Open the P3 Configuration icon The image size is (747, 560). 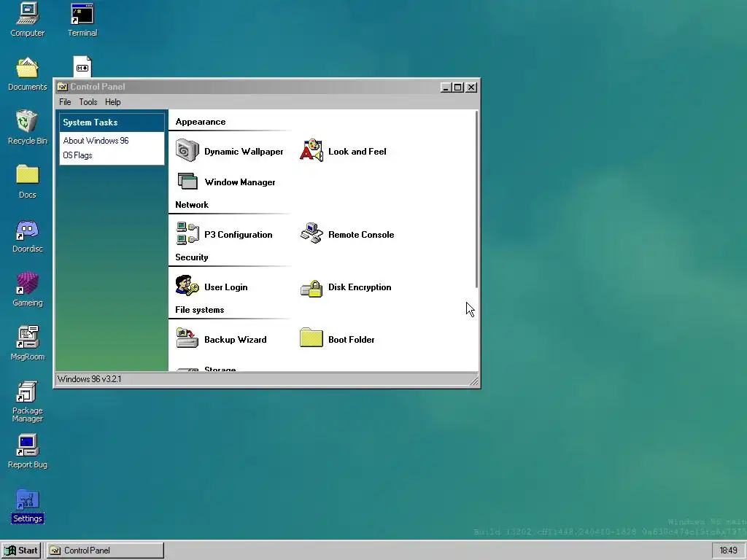click(187, 234)
